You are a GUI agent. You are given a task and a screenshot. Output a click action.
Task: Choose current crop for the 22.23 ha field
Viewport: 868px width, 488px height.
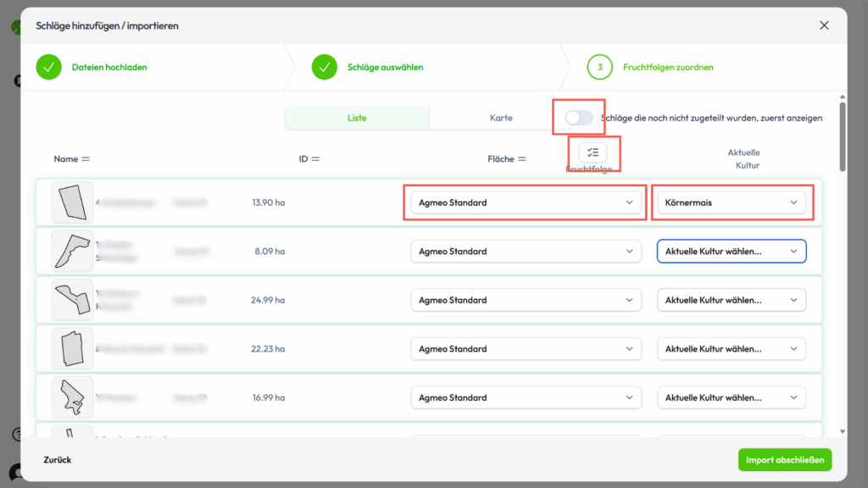[732, 349]
